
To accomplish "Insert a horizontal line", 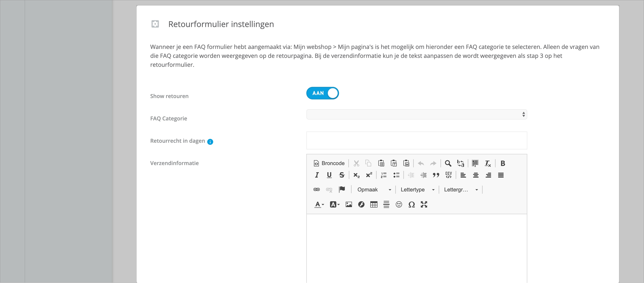I will coord(386,205).
